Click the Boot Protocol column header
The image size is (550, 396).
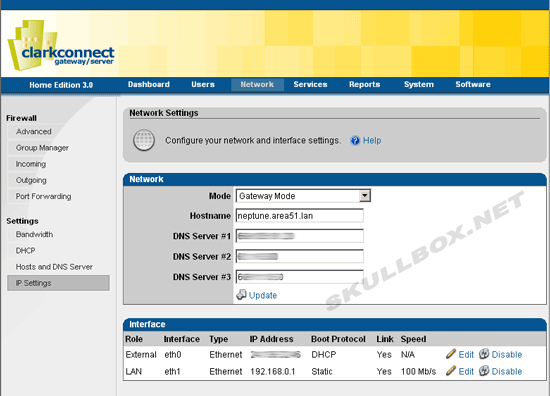click(x=338, y=339)
